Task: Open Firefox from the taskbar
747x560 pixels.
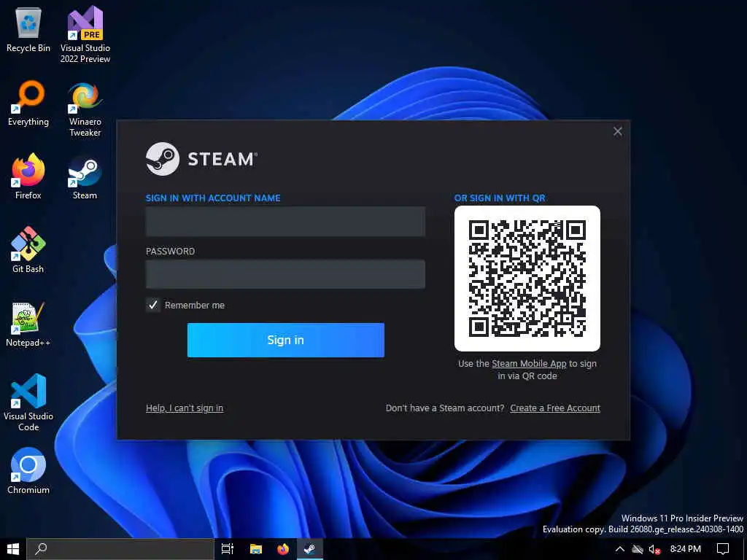Action: pos(283,549)
